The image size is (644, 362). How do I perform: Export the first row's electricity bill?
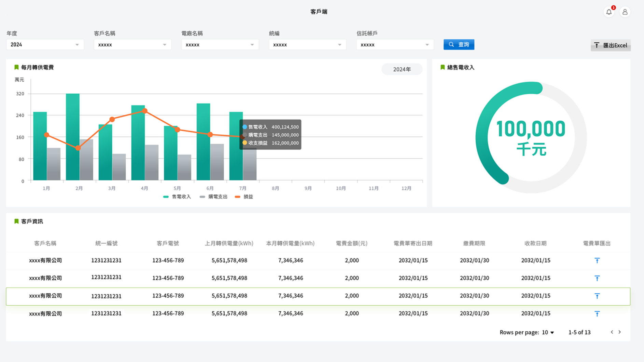tap(597, 260)
